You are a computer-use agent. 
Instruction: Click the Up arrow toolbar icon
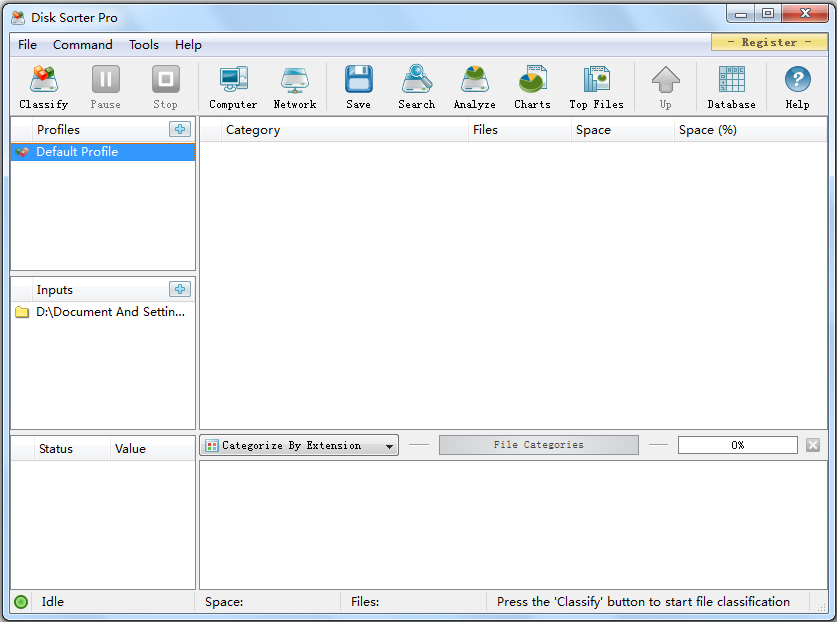(666, 87)
